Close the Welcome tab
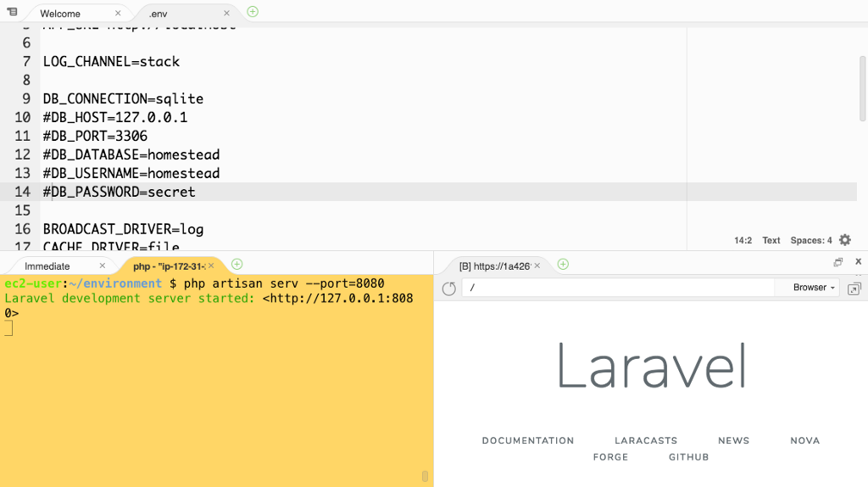 point(118,14)
